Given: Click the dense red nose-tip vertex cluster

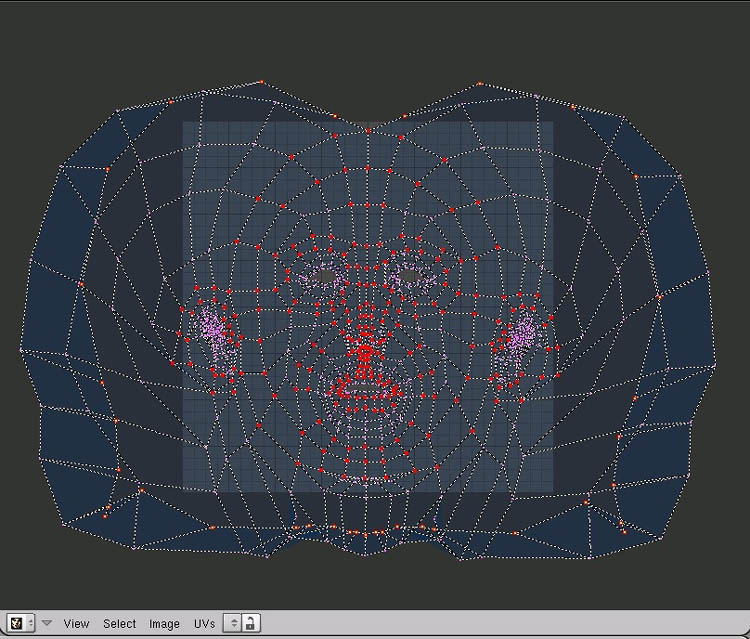Looking at the screenshot, I should (x=365, y=352).
